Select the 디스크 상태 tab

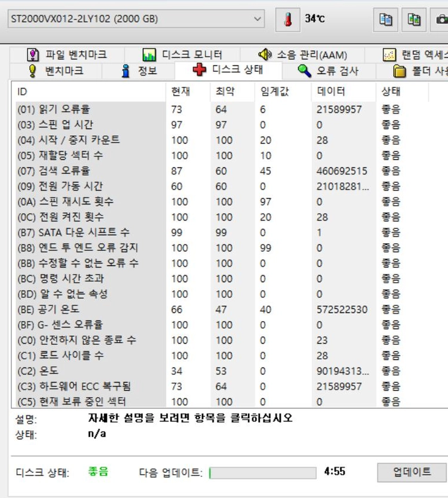coord(228,69)
